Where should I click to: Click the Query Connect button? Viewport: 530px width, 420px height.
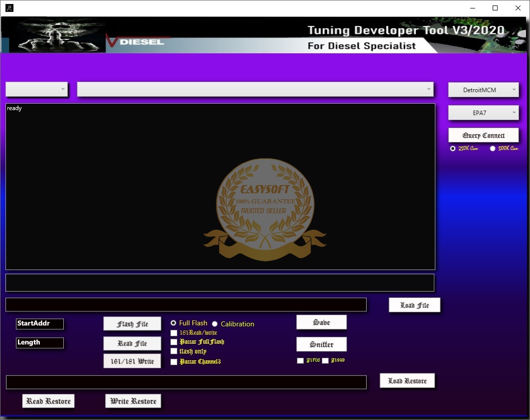point(483,135)
